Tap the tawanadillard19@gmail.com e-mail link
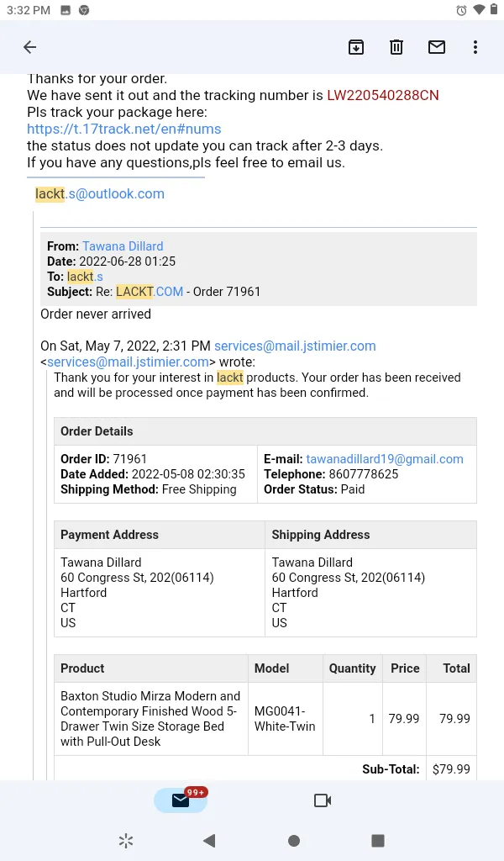 [x=385, y=459]
